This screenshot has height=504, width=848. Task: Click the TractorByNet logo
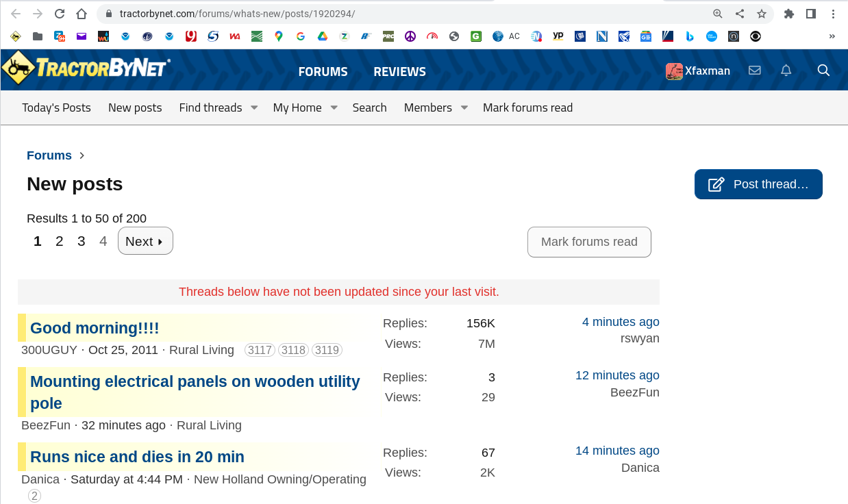[86, 69]
